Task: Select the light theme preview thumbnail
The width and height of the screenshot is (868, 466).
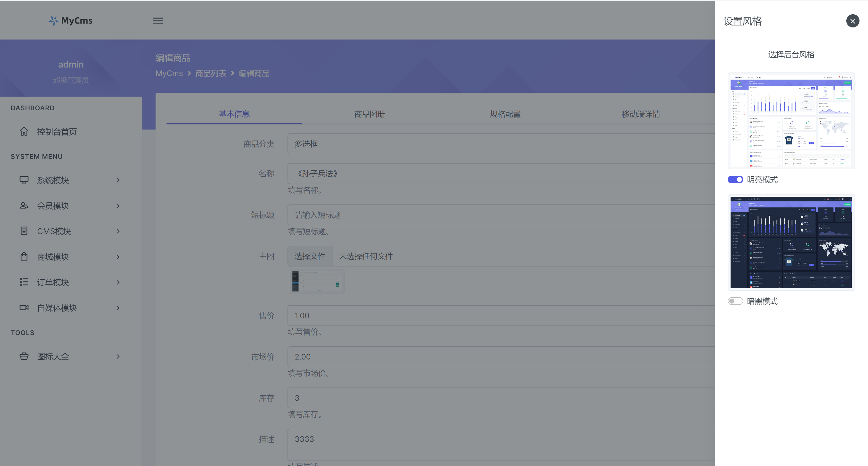Action: 791,121
